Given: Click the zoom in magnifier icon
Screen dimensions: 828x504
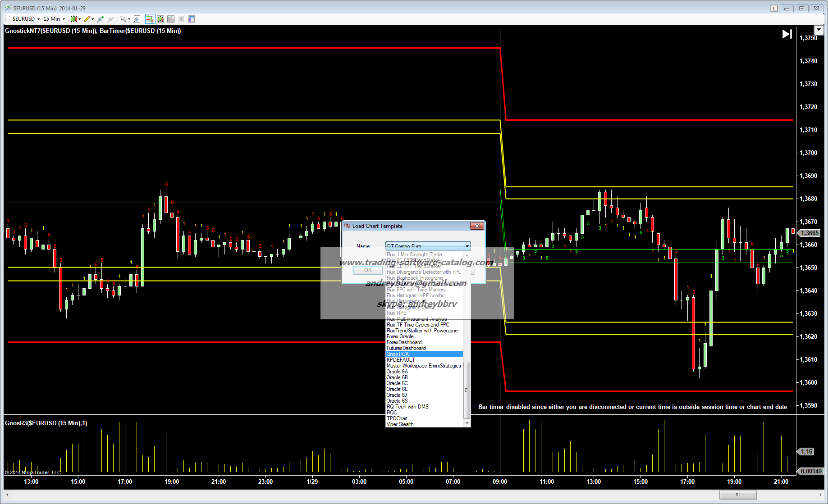Looking at the screenshot, I should coord(100,19).
